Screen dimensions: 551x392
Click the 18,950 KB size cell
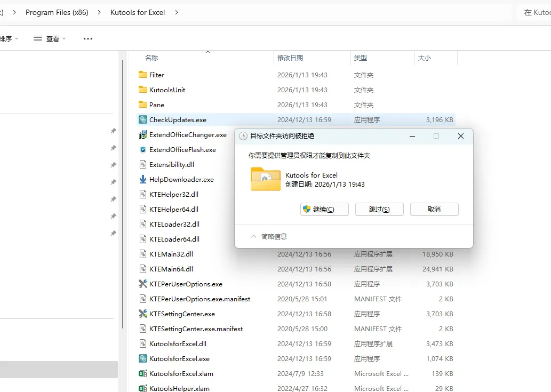pos(438,254)
